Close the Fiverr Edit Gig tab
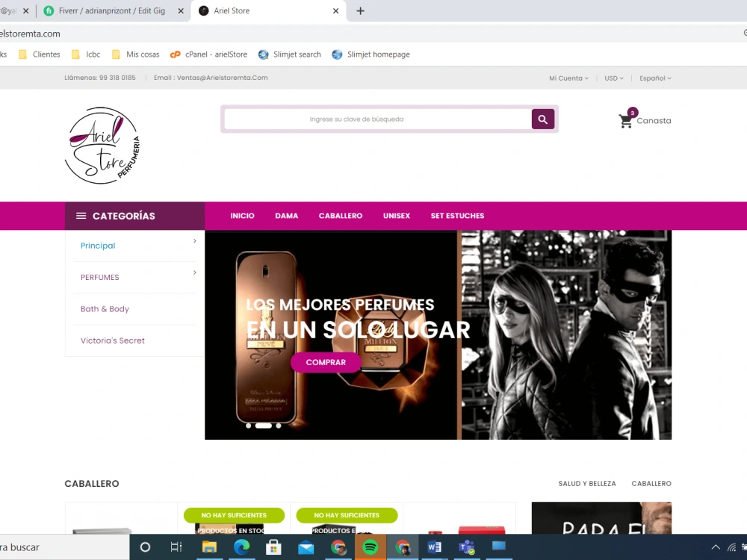 pos(181,10)
